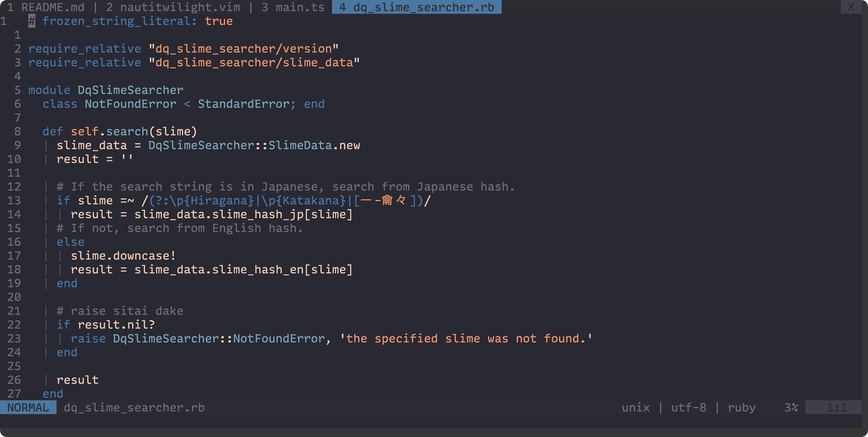Click the ruby filetype indicator

741,407
